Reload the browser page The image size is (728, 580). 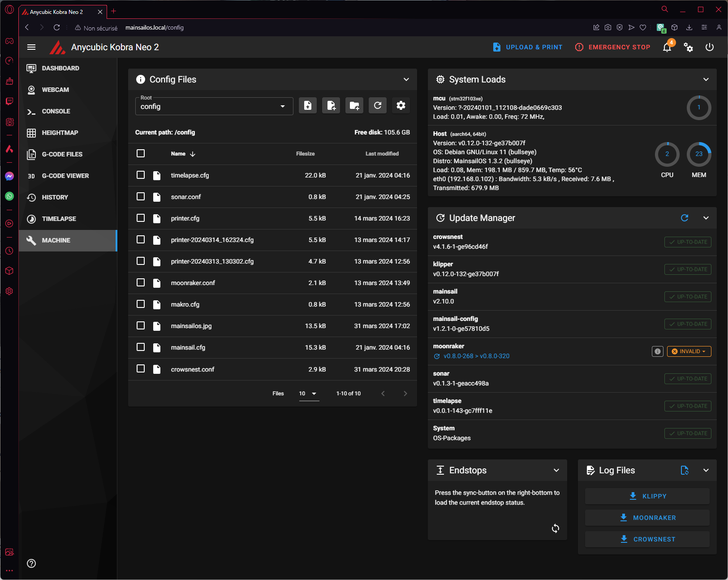(x=56, y=27)
